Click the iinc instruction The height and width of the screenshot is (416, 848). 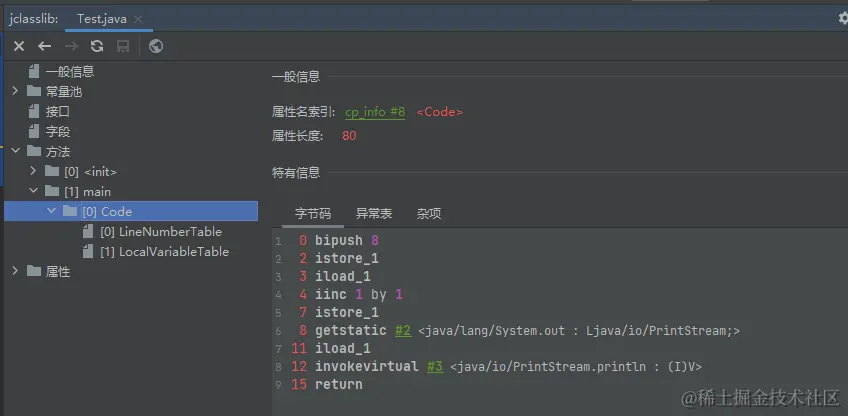click(331, 294)
